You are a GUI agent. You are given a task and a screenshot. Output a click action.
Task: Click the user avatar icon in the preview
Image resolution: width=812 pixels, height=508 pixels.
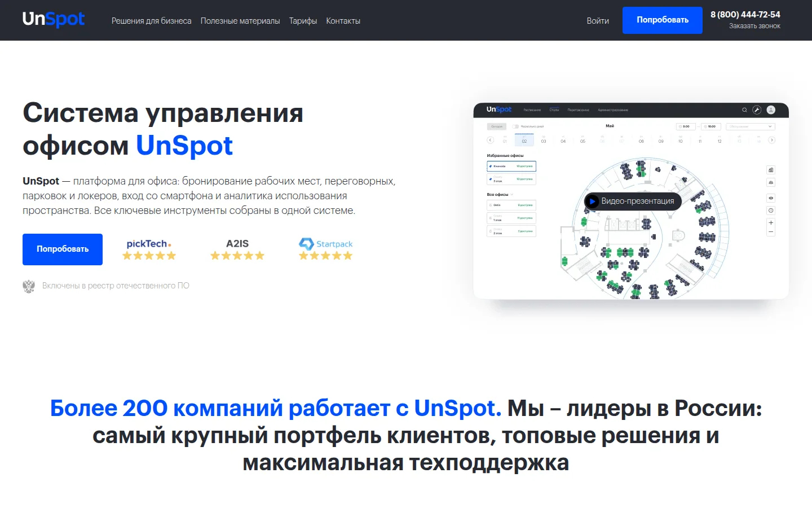[771, 110]
